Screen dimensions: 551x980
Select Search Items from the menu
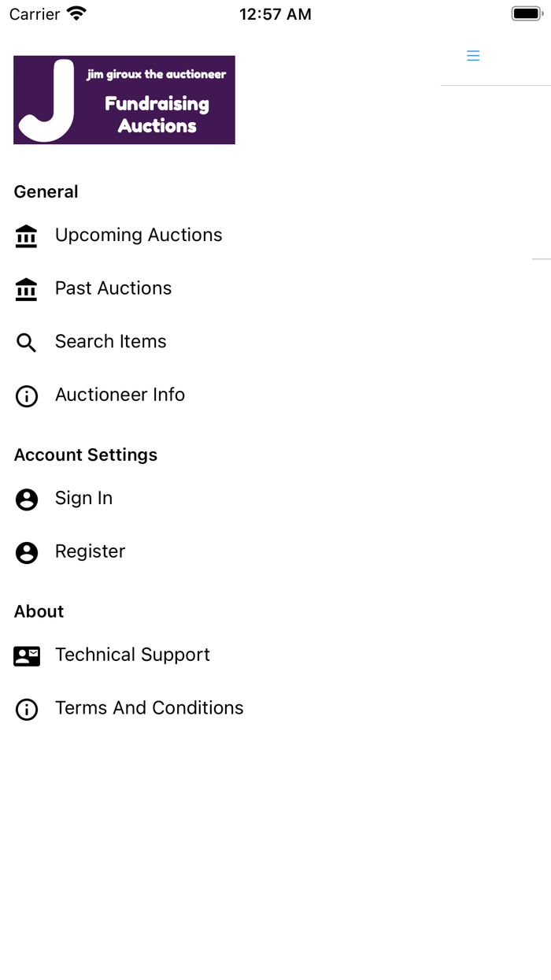coord(111,341)
